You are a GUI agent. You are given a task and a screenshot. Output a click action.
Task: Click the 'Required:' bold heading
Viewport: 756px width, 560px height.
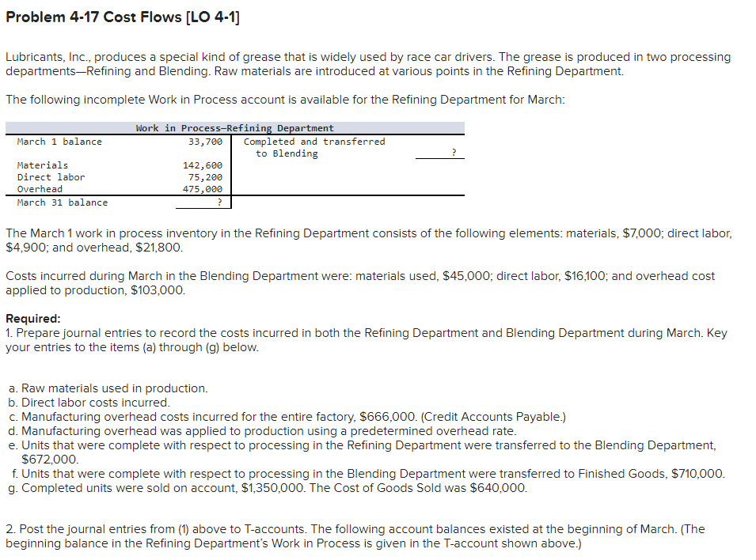(33, 319)
